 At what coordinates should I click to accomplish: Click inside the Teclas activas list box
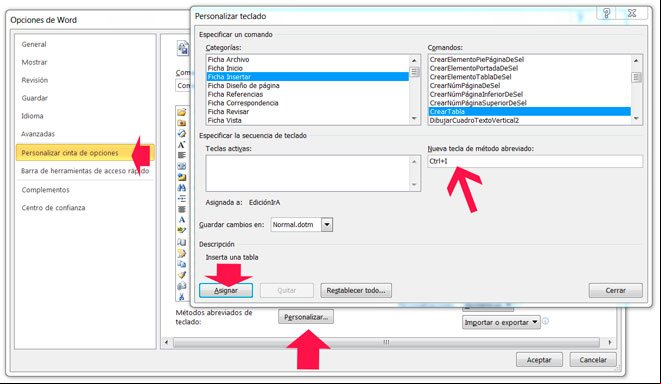point(308,173)
